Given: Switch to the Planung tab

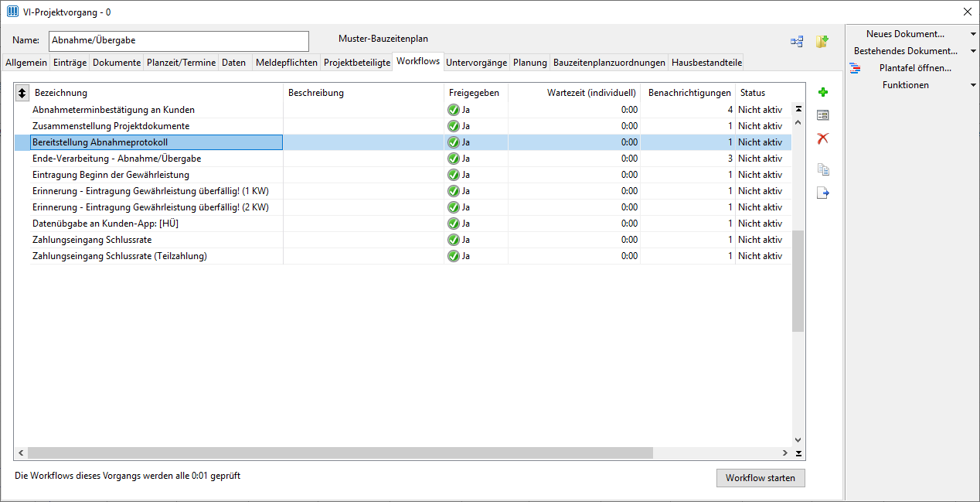Looking at the screenshot, I should [x=530, y=63].
